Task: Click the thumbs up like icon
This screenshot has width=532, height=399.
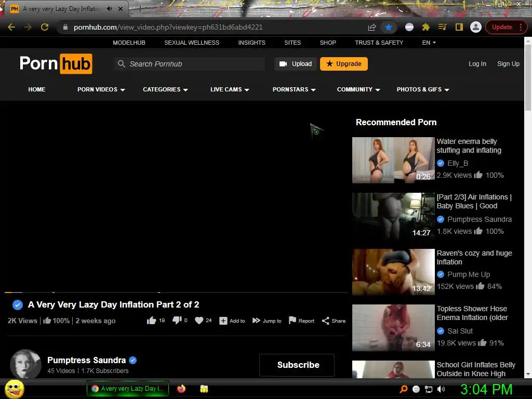Action: pyautogui.click(x=151, y=321)
